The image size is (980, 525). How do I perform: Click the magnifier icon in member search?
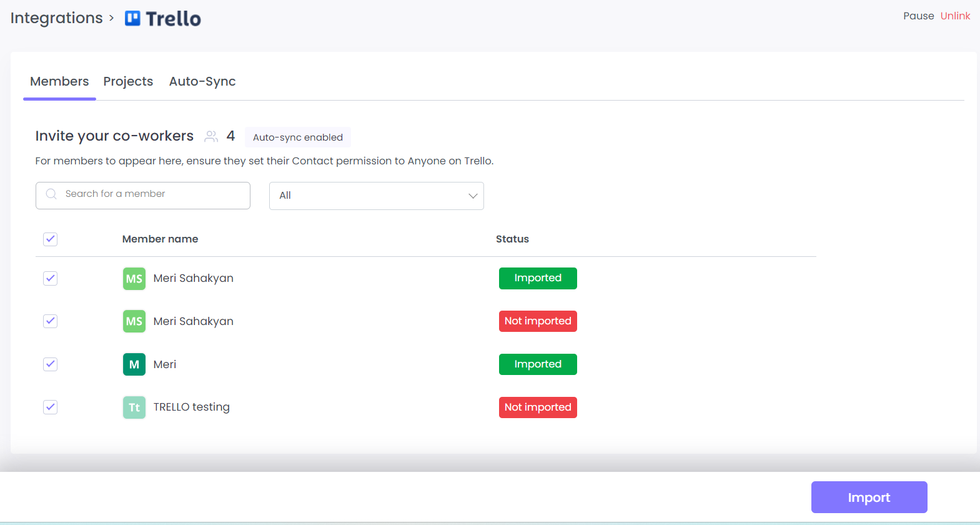tap(51, 194)
